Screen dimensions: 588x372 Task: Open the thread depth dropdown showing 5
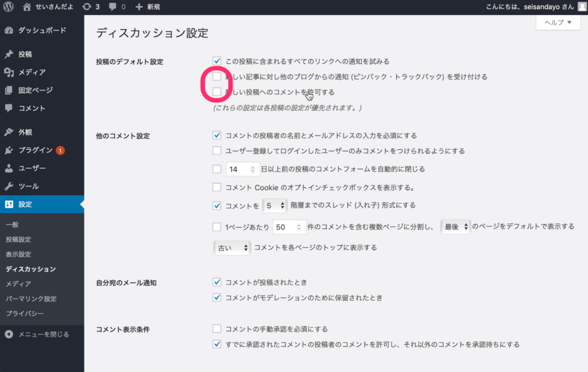pyautogui.click(x=274, y=205)
